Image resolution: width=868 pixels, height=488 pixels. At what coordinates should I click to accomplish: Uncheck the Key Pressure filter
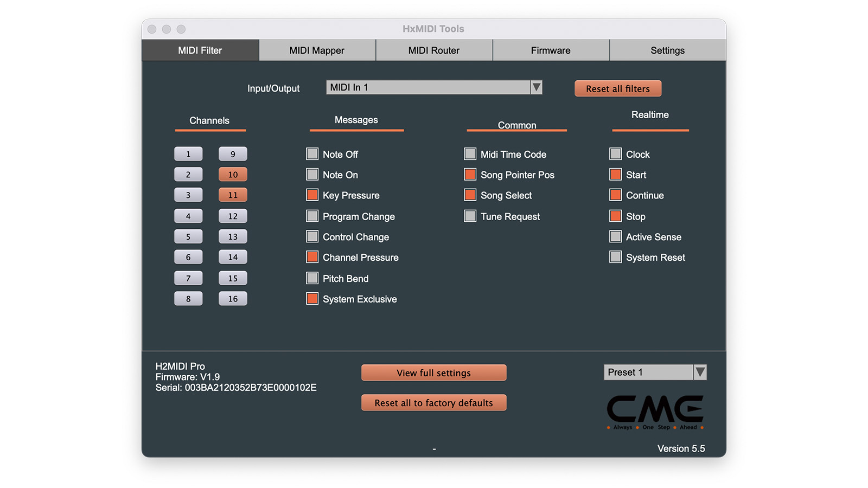coord(312,195)
